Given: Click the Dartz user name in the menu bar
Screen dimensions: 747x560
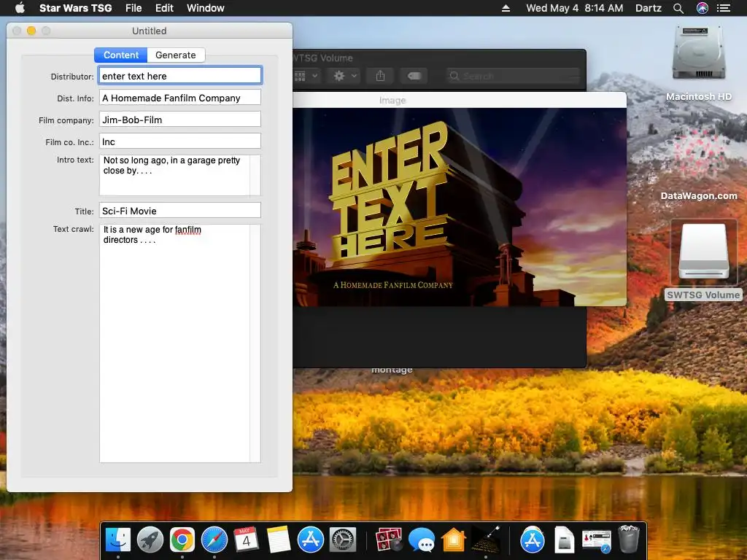Looking at the screenshot, I should pyautogui.click(x=648, y=8).
